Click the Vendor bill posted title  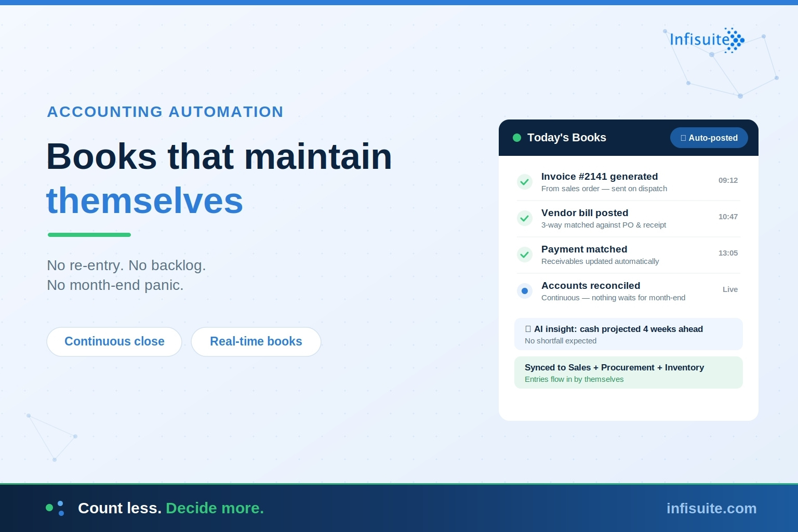pos(585,213)
